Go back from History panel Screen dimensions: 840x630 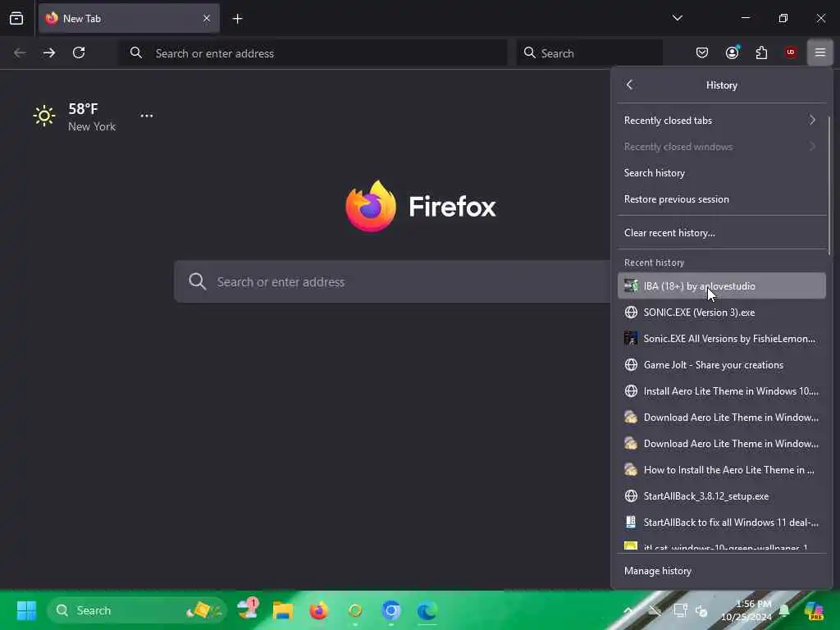click(x=629, y=84)
